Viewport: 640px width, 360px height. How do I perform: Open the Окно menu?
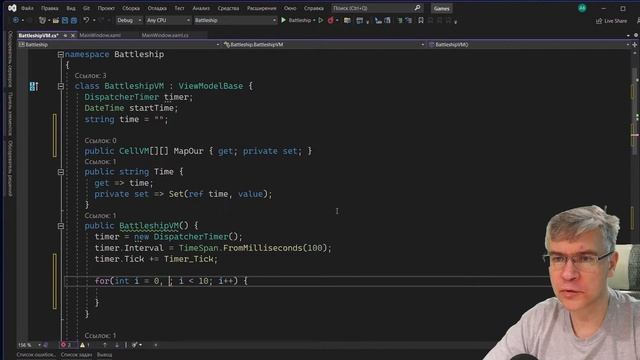click(290, 8)
